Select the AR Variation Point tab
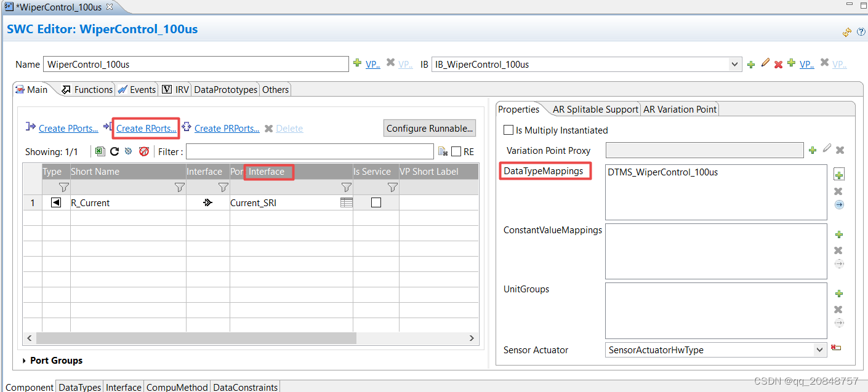The image size is (868, 392). (x=680, y=109)
